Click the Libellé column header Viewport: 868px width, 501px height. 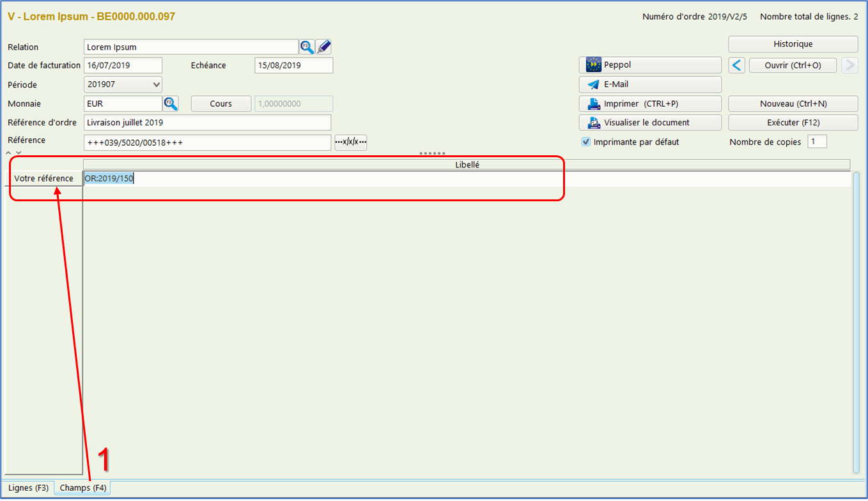click(467, 164)
